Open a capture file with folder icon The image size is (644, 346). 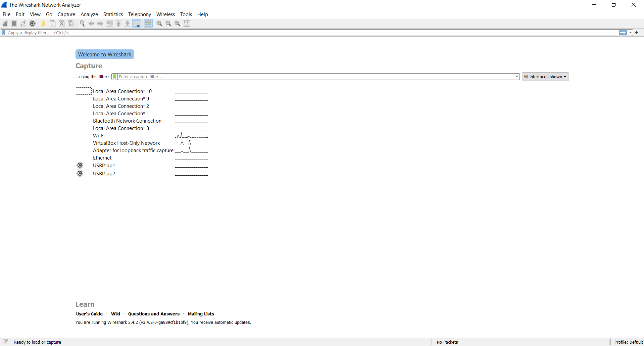[x=43, y=24]
